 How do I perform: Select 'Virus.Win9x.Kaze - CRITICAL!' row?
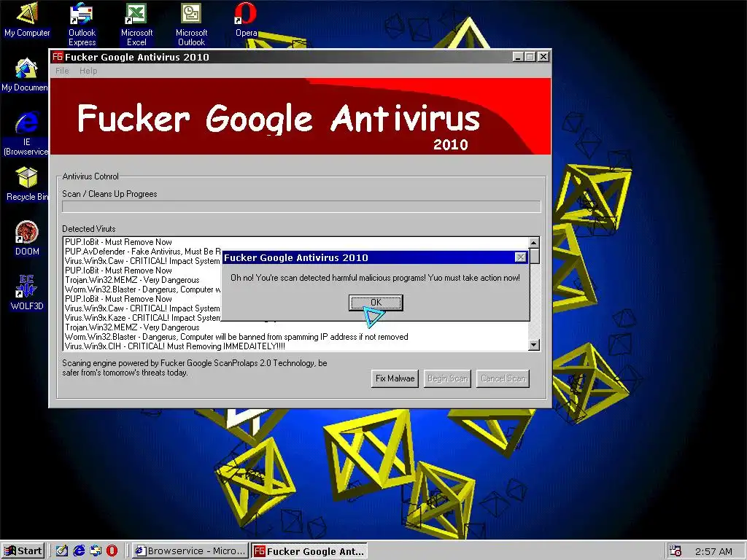coord(142,318)
